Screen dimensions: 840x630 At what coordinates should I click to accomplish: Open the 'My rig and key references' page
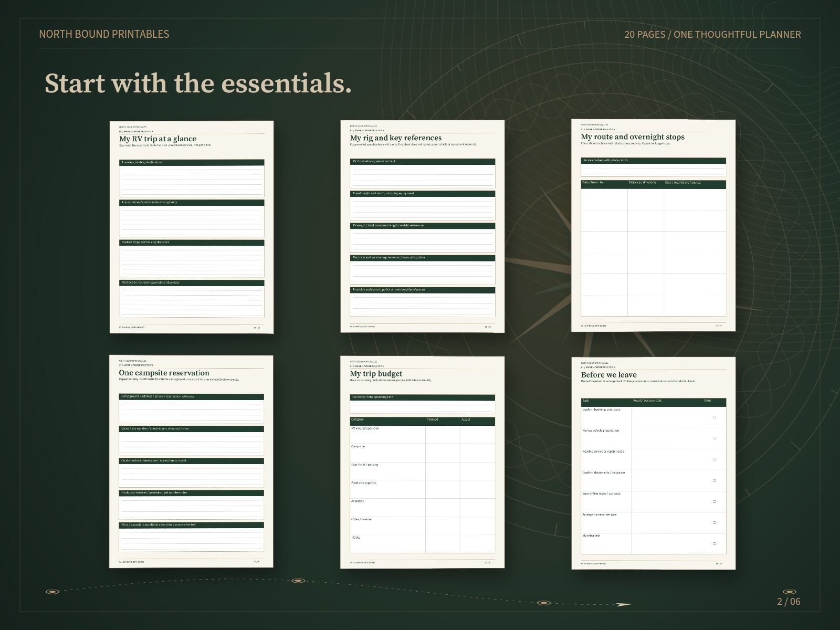tap(423, 226)
